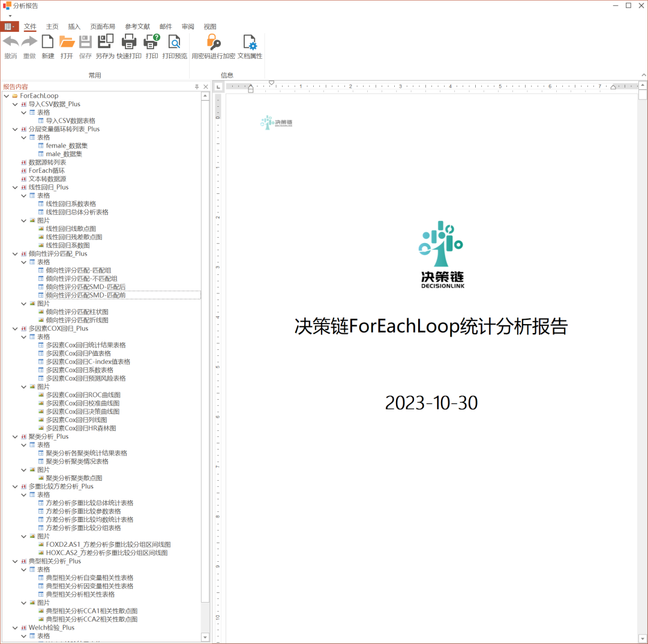Open FOXD2.AS1_方差分析多重比较分组区间线图 item
The image size is (648, 644).
coord(108,544)
